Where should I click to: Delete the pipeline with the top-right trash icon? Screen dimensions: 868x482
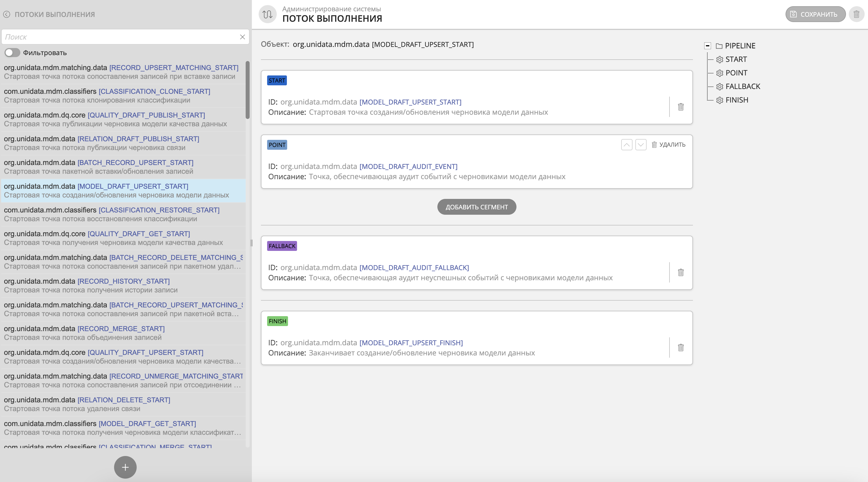[x=856, y=14]
